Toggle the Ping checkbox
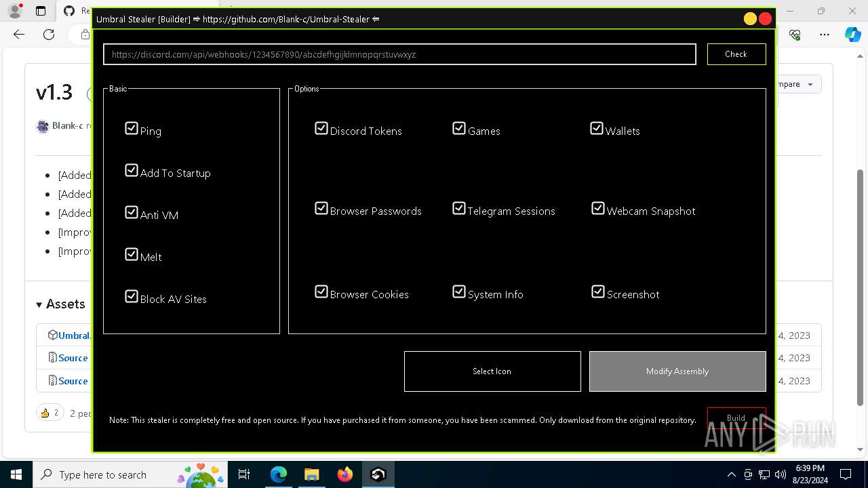This screenshot has width=868, height=488. click(x=132, y=128)
